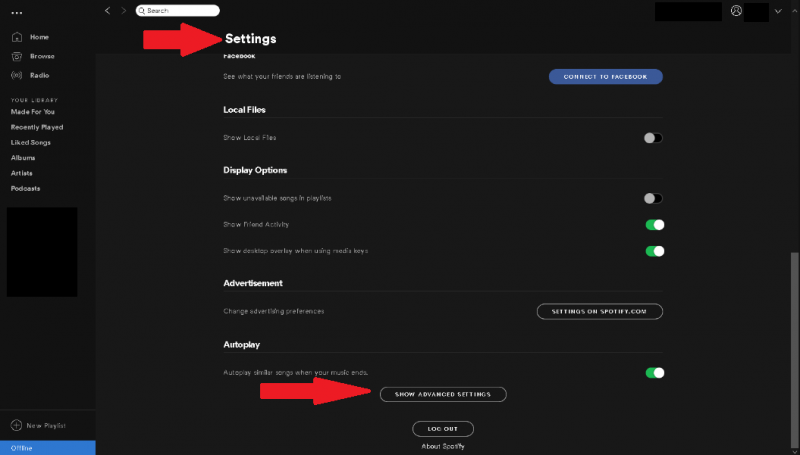
Task: Click 'Change advertising preferences' text
Action: click(x=273, y=311)
